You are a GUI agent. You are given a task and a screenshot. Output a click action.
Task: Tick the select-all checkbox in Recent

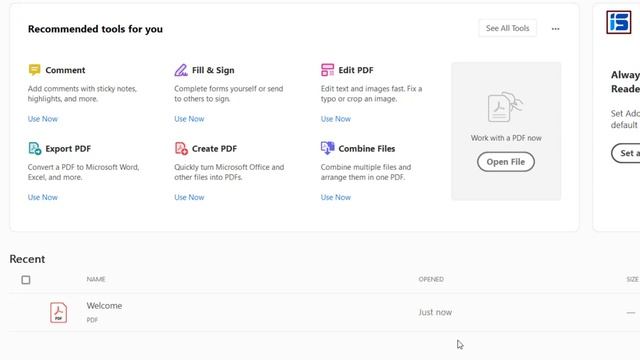pyautogui.click(x=26, y=280)
